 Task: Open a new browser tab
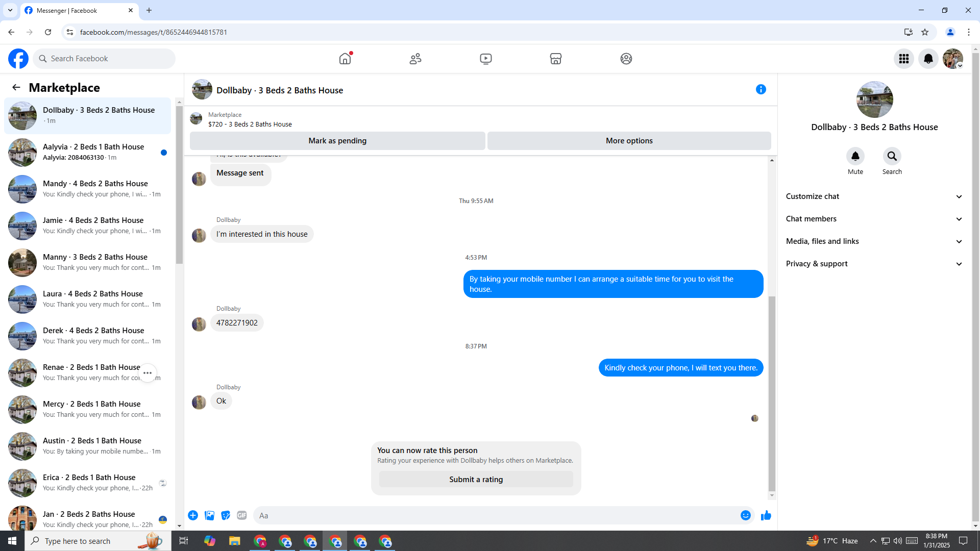(149, 10)
